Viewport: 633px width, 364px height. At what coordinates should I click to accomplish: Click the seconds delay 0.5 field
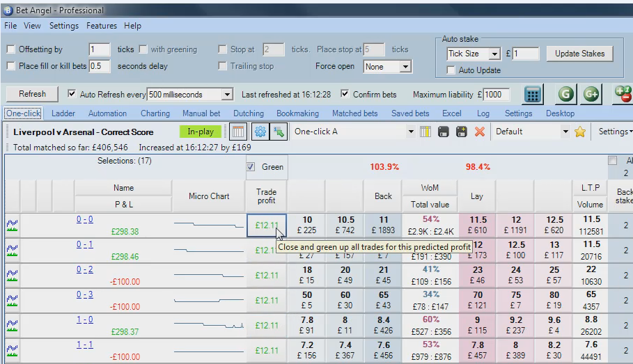tap(100, 66)
